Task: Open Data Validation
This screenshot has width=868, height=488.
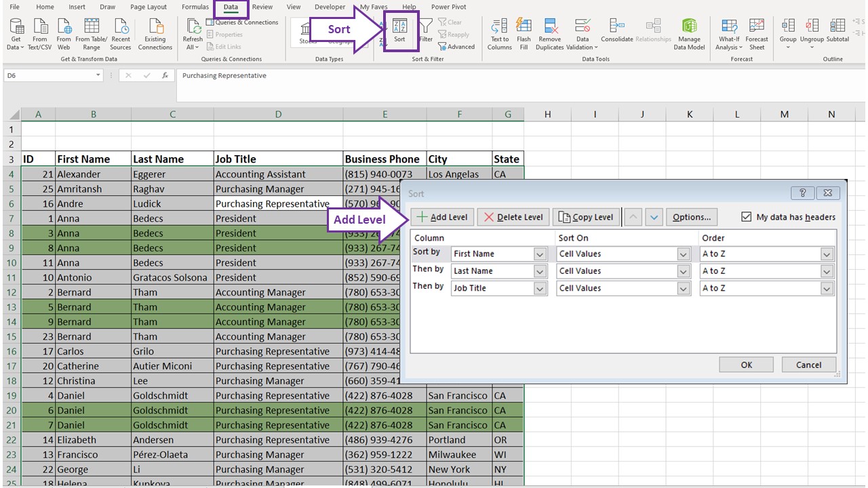Action: (582, 34)
